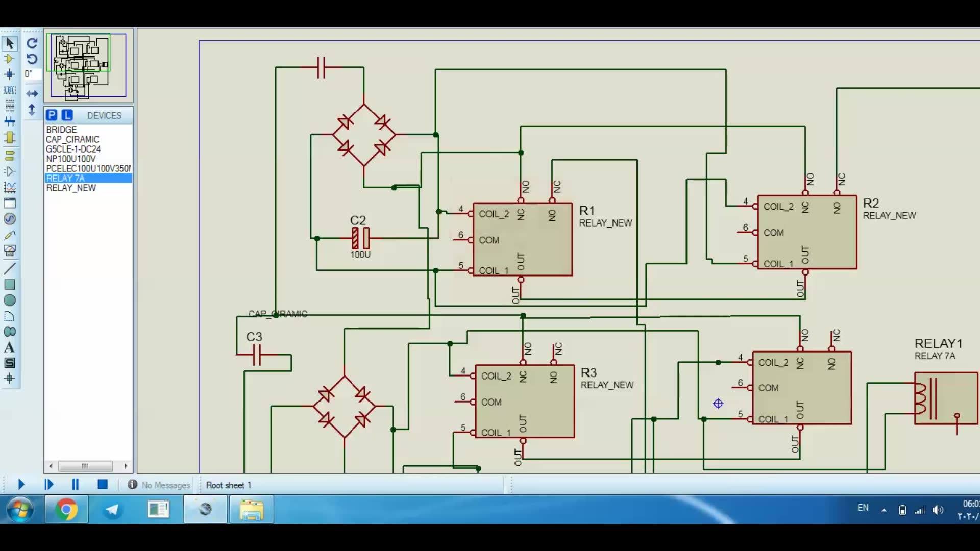980x551 pixels.
Task: Click relay R3 component on schematic
Action: pos(525,401)
